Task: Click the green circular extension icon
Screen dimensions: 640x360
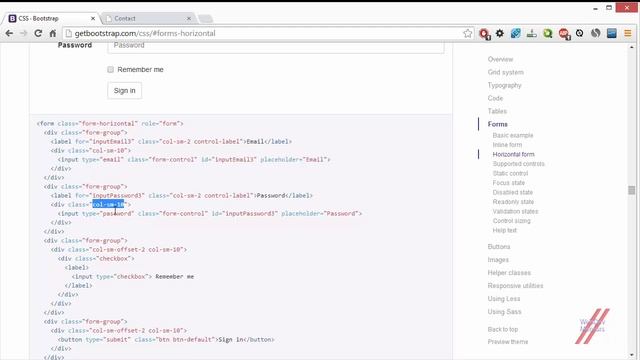Action: click(548, 33)
